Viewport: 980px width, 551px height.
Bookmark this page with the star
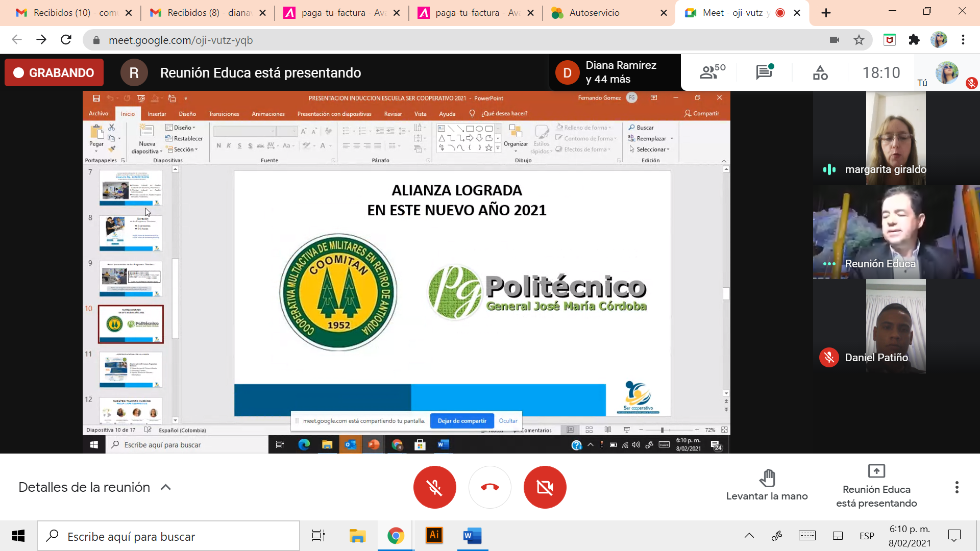859,40
